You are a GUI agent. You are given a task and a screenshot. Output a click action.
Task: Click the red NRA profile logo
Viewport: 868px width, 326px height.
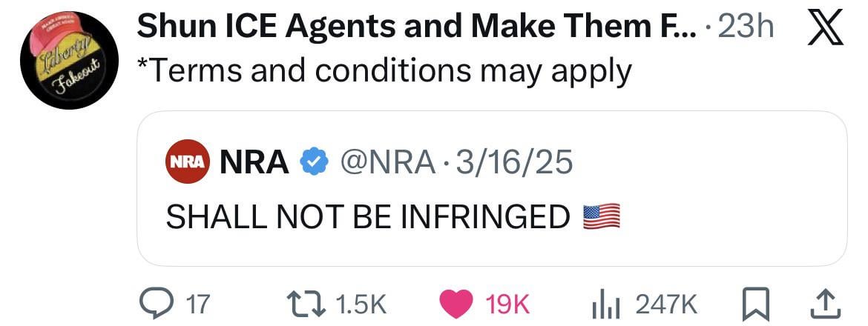[x=185, y=161]
